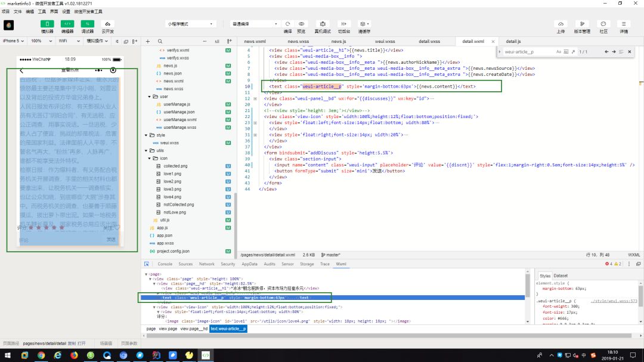
Task: Open the 100% zoom dropdown
Action: (42, 41)
